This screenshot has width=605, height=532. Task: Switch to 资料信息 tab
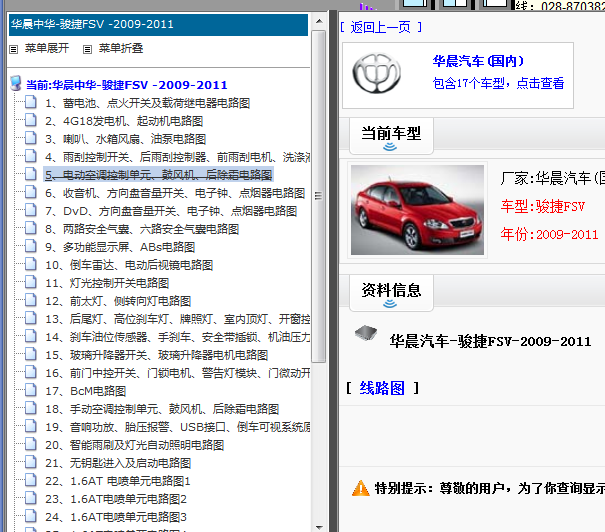click(391, 293)
